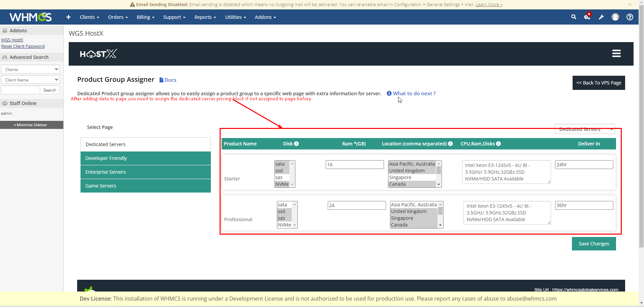
Task: Click the Disk column info icon
Action: 296,144
